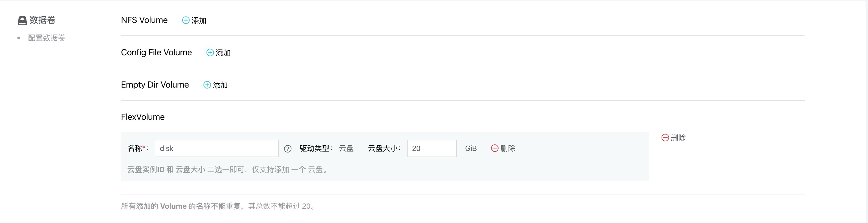This screenshot has height=223, width=868.
Task: Click the FlexVolume section label
Action: tap(143, 117)
